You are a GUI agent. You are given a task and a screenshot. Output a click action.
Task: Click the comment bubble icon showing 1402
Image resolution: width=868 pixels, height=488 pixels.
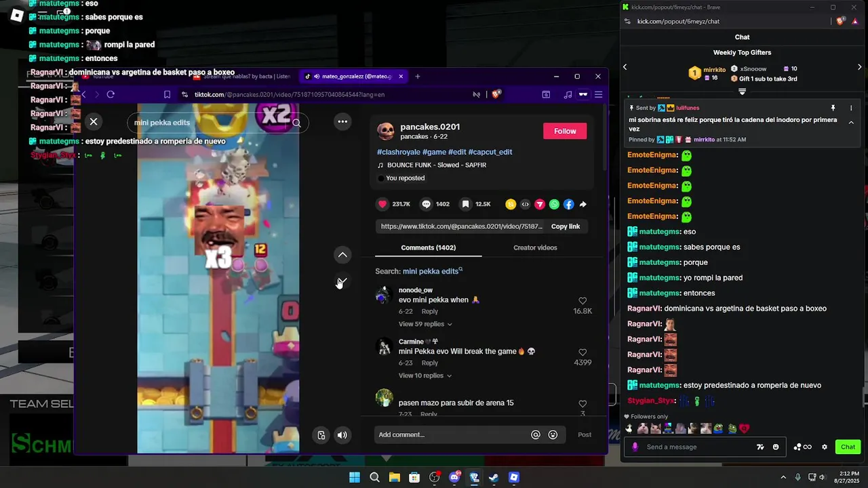426,204
